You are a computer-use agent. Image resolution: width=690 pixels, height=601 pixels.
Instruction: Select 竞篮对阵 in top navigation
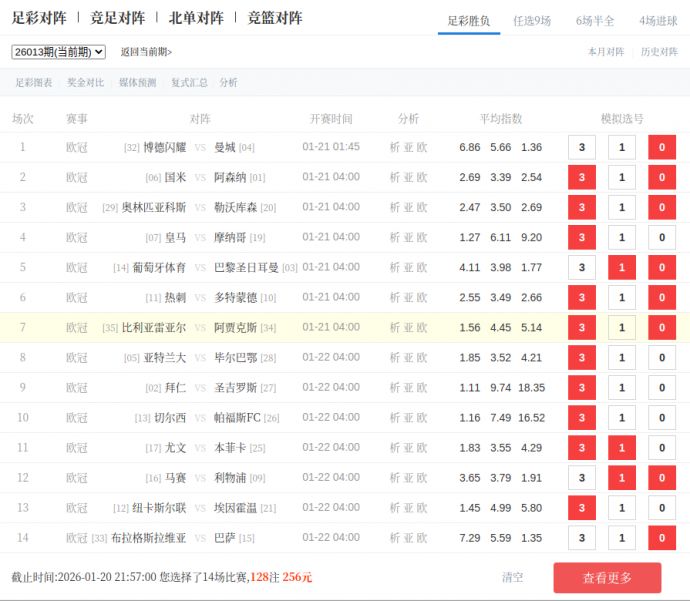point(275,18)
